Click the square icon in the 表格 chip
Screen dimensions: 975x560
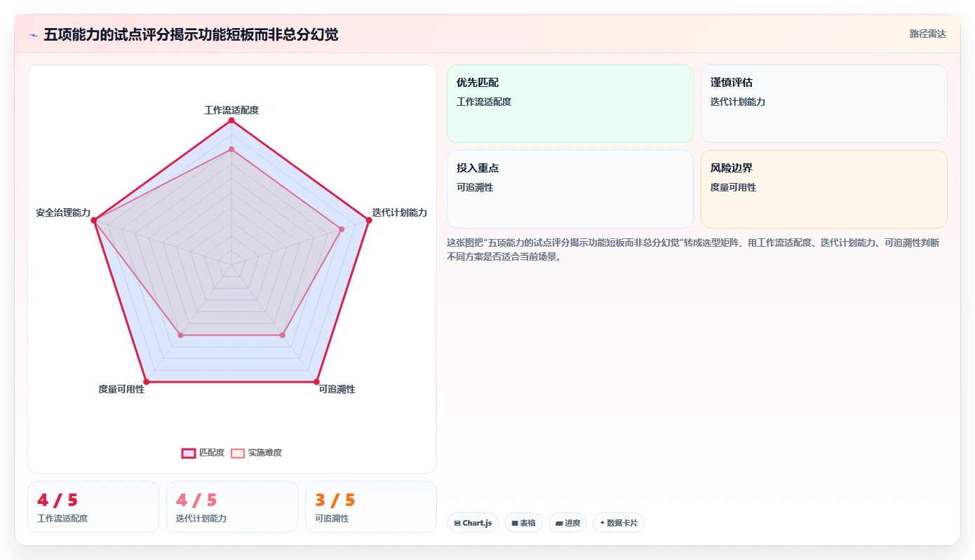point(515,523)
